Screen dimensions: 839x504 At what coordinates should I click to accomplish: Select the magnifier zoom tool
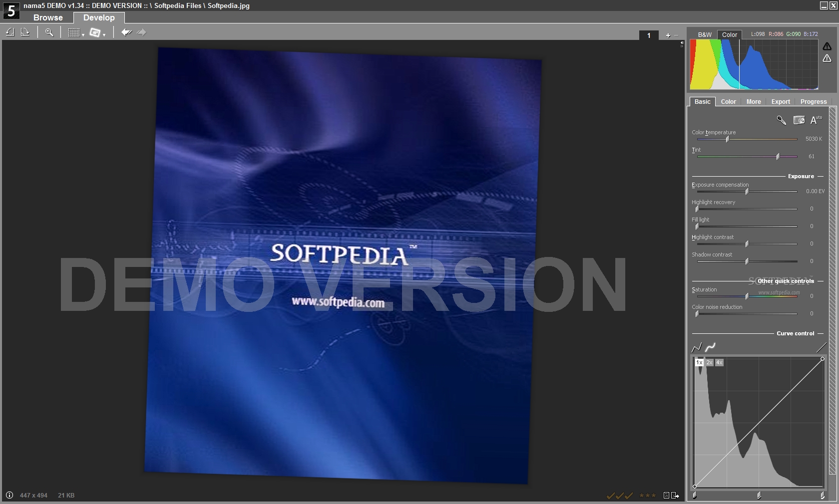pyautogui.click(x=49, y=32)
